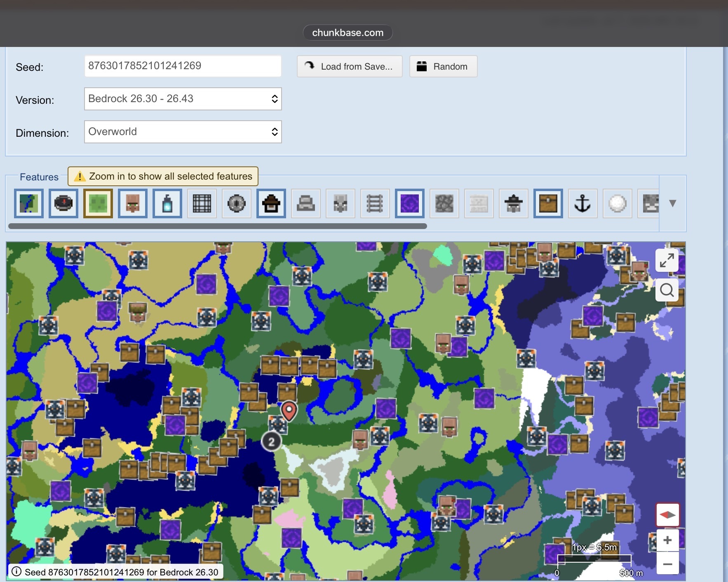Enable the Shipwreck anchor feature icon
This screenshot has width=728, height=582.
pyautogui.click(x=583, y=203)
